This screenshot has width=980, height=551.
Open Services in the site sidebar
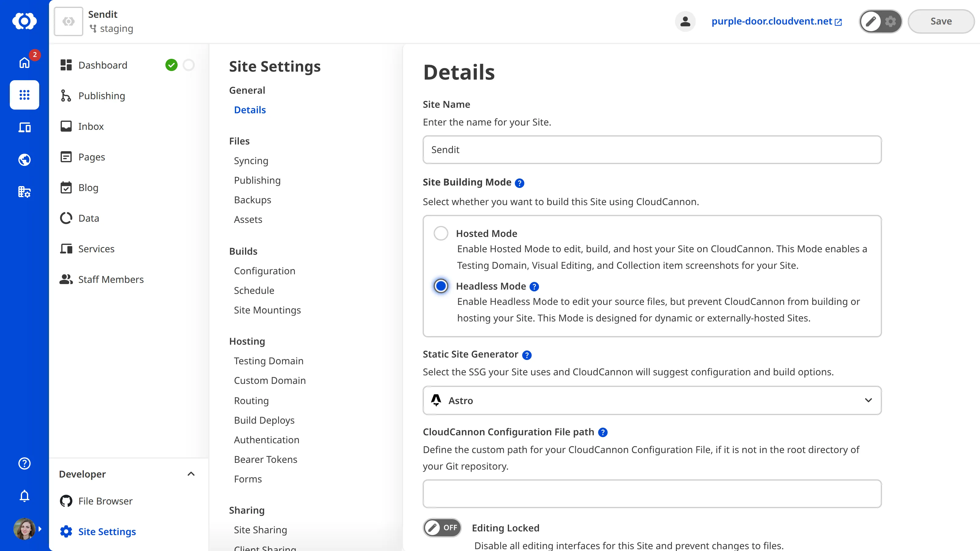(x=96, y=249)
